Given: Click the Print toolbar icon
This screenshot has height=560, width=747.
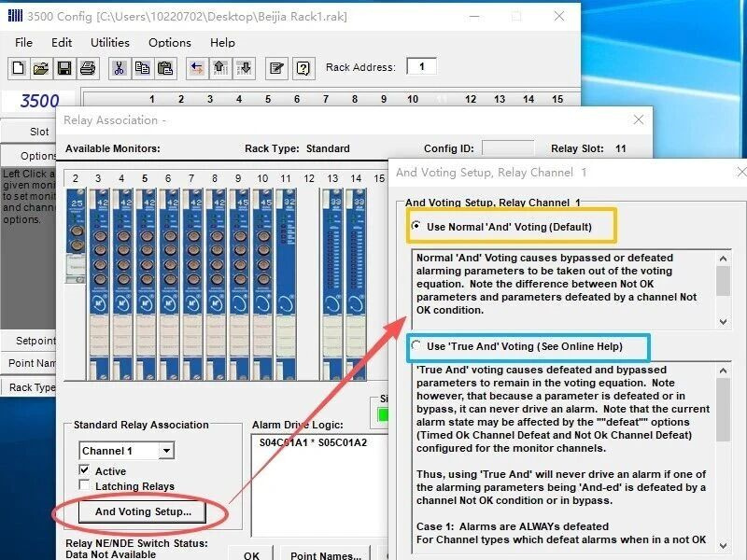Looking at the screenshot, I should [x=88, y=67].
